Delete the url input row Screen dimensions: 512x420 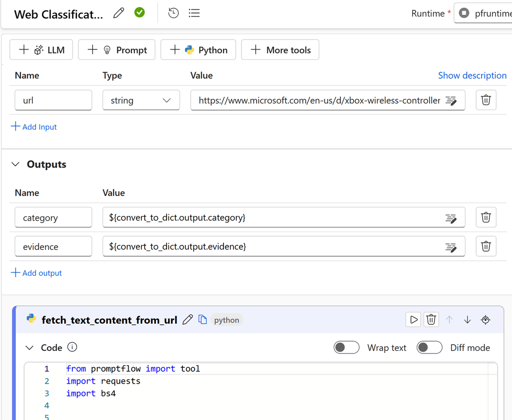pos(486,100)
